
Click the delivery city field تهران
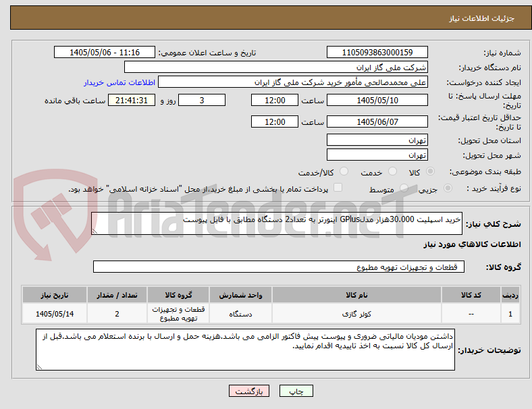pyautogui.click(x=377, y=155)
